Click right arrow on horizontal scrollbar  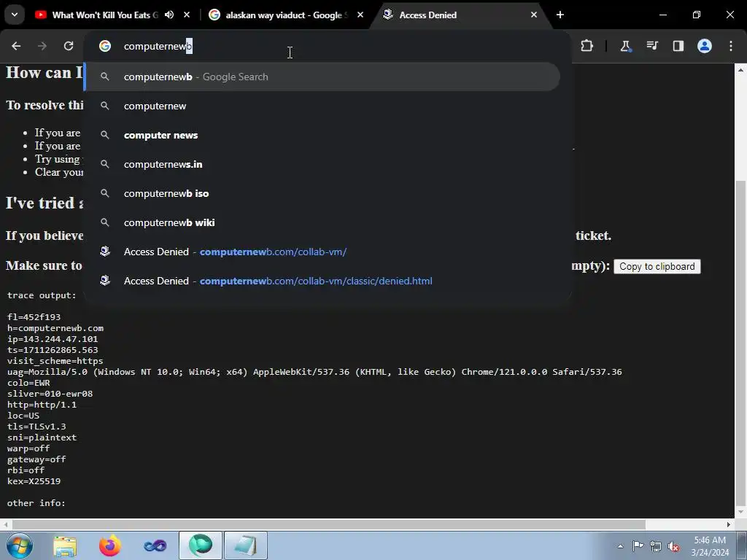click(729, 524)
